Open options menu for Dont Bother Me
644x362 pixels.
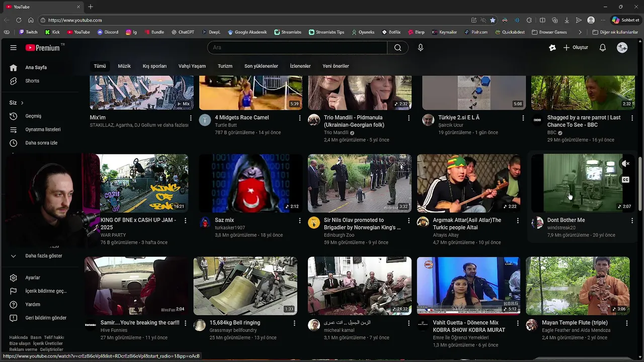point(632,220)
